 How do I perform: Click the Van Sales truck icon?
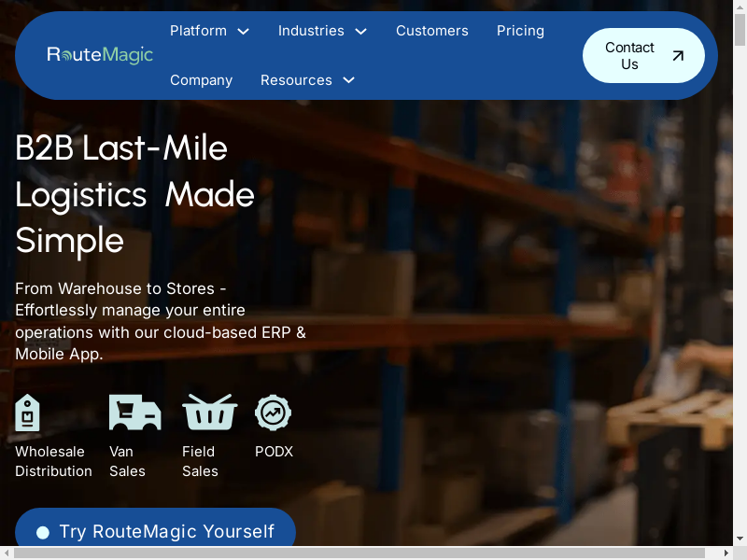[x=134, y=413]
